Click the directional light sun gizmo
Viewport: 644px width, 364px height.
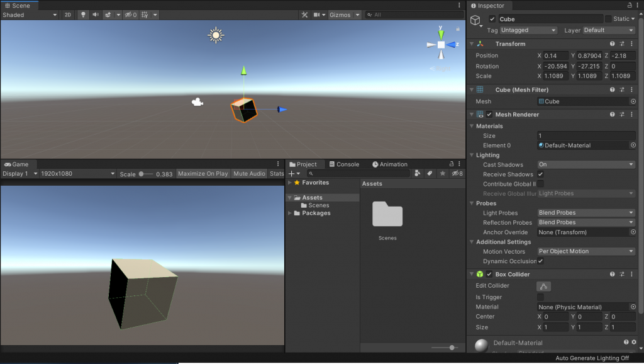click(x=216, y=35)
